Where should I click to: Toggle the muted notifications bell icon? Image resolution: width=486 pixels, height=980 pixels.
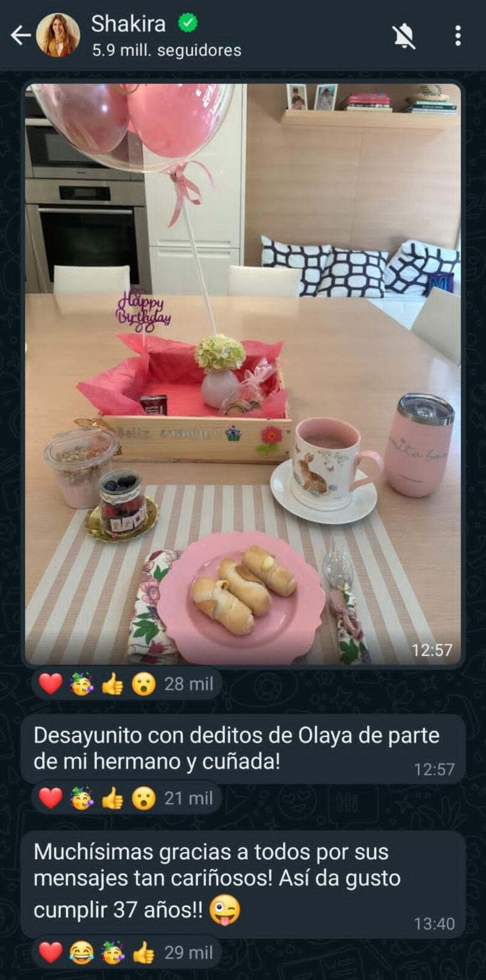point(404,36)
